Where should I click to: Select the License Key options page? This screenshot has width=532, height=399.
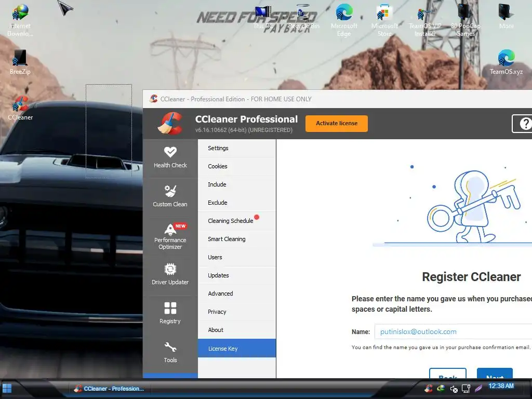(x=237, y=349)
